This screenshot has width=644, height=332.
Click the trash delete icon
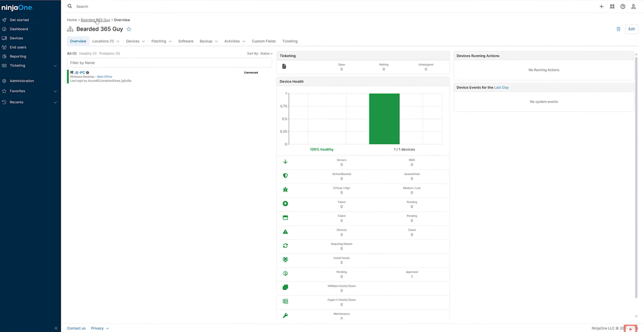(x=618, y=29)
